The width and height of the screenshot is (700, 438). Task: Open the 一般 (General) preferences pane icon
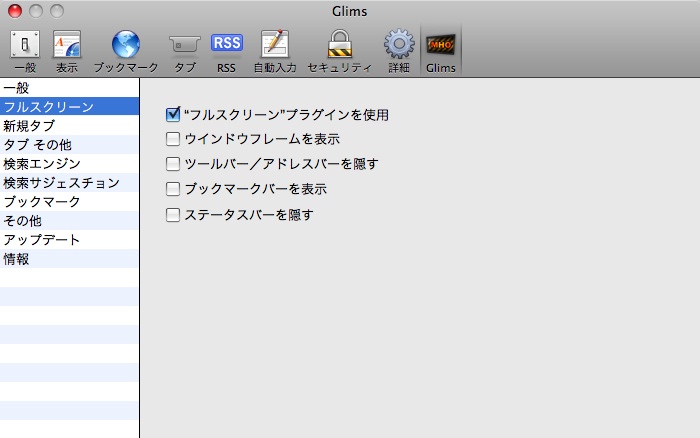pos(25,45)
